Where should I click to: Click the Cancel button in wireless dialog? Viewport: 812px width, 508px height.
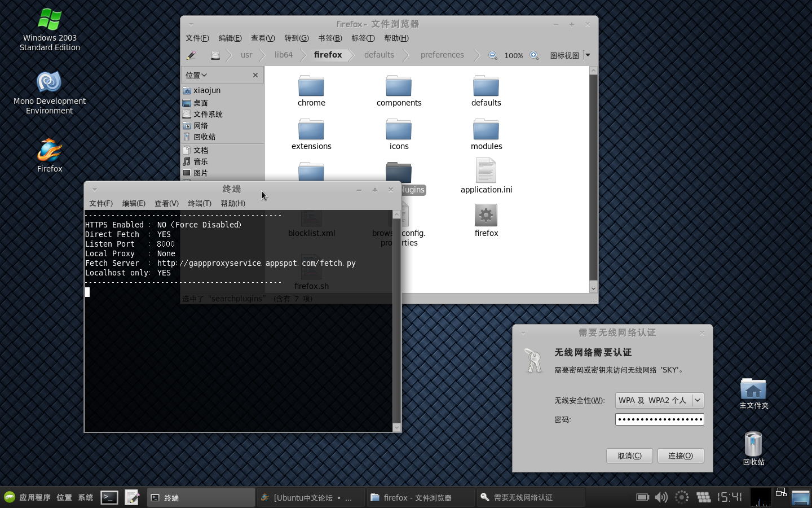(629, 456)
